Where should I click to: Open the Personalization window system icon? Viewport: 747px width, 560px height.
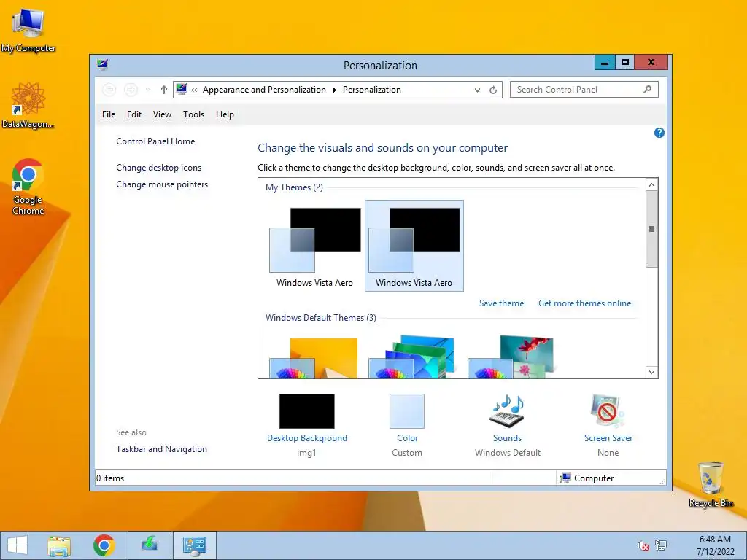point(102,65)
